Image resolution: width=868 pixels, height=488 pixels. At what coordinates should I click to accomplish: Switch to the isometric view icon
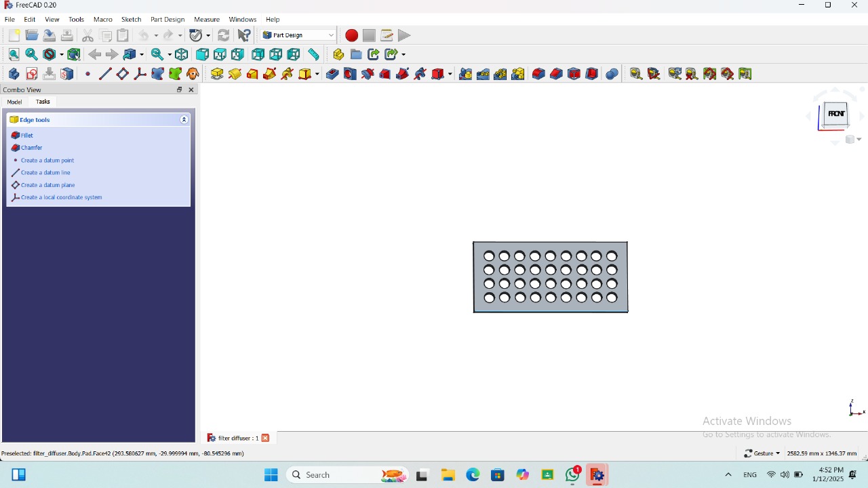(182, 54)
